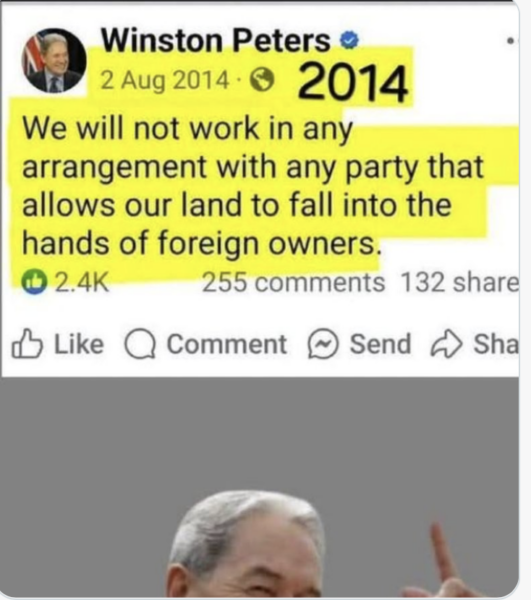Open the poster's profile picture

click(x=54, y=60)
